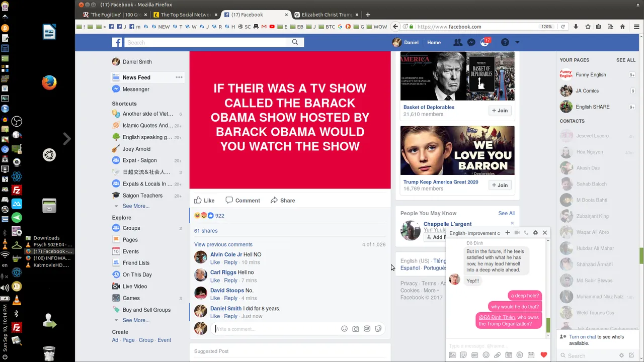Insert emoji in comment box
644x362 pixels.
point(344,329)
